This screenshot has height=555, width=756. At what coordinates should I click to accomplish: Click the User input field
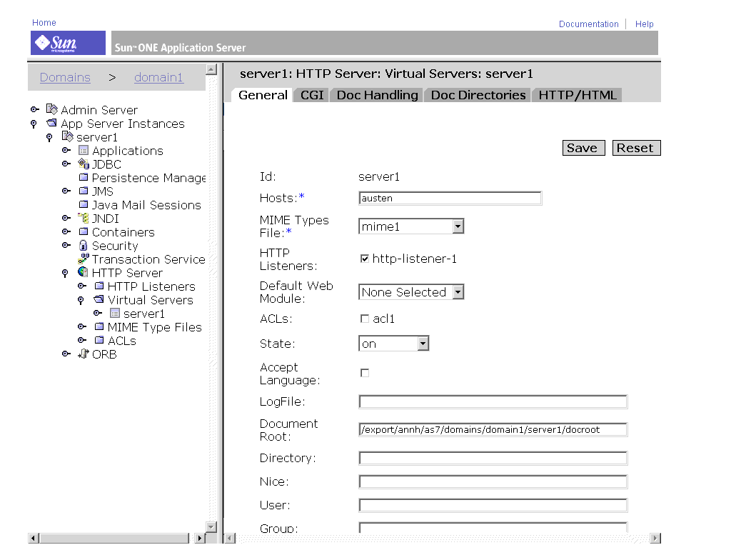click(493, 505)
